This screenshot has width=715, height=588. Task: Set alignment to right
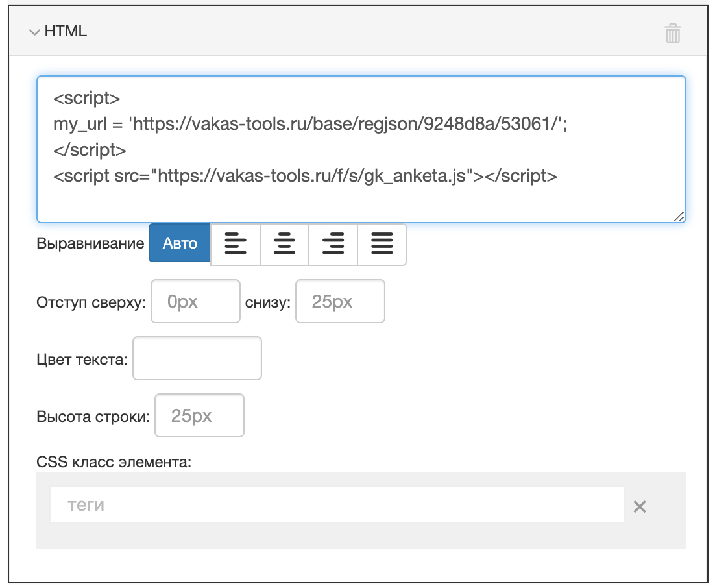[333, 245]
